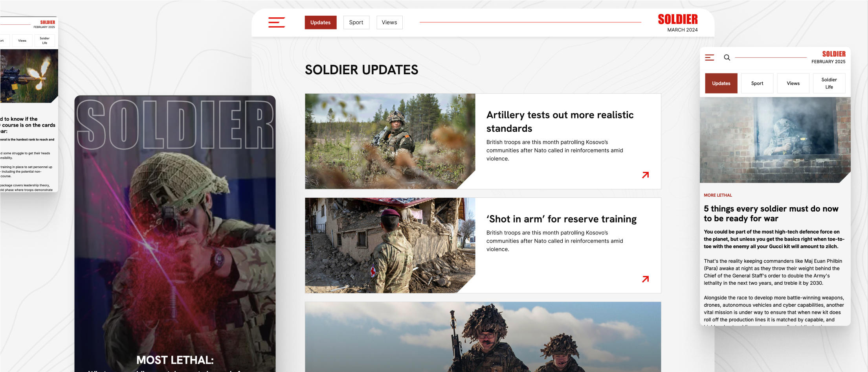Image resolution: width=868 pixels, height=372 pixels.
Task: Switch to Views tab in March 2024 header
Action: [x=389, y=22]
